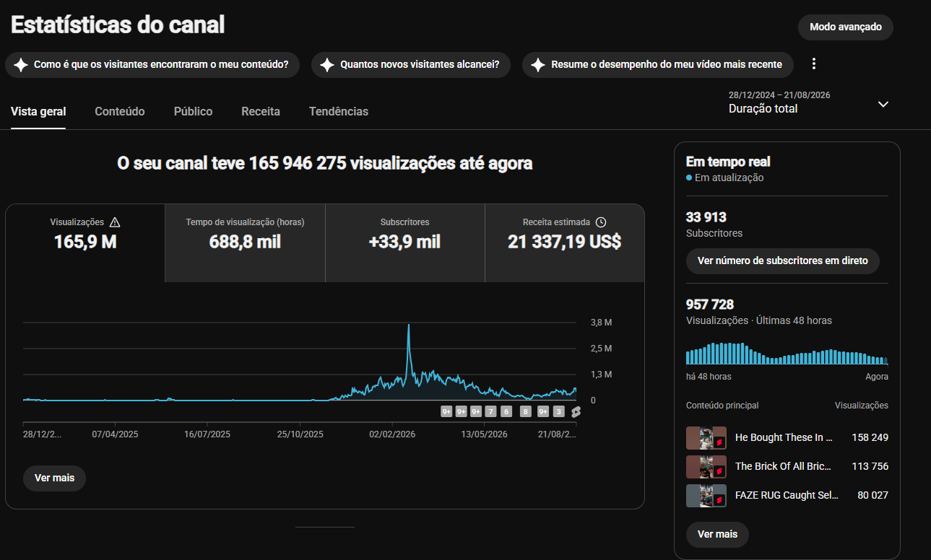Open the three-dot more options menu
Image resolution: width=931 pixels, height=560 pixels.
pos(814,64)
